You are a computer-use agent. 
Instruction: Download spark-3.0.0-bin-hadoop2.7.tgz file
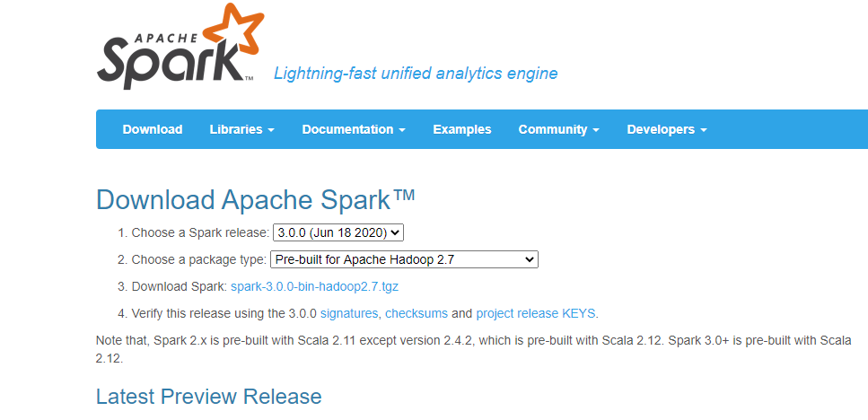tap(314, 286)
